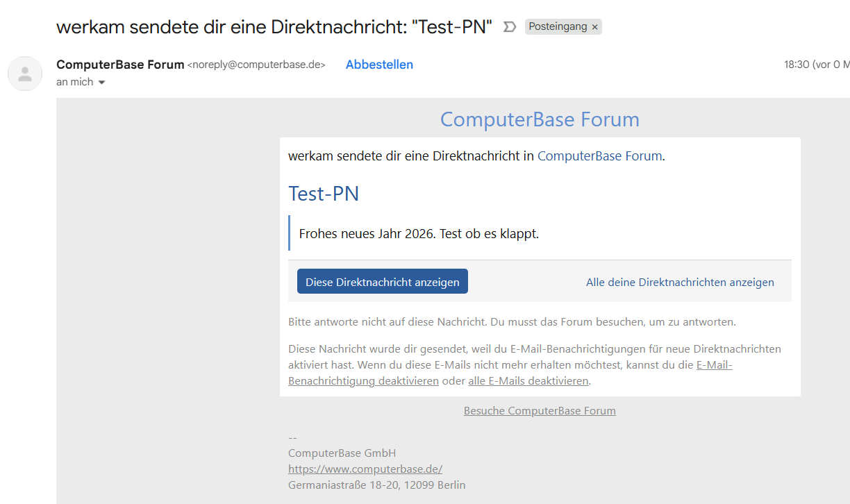Click the sender address noreply@computerbase.de

pos(256,65)
